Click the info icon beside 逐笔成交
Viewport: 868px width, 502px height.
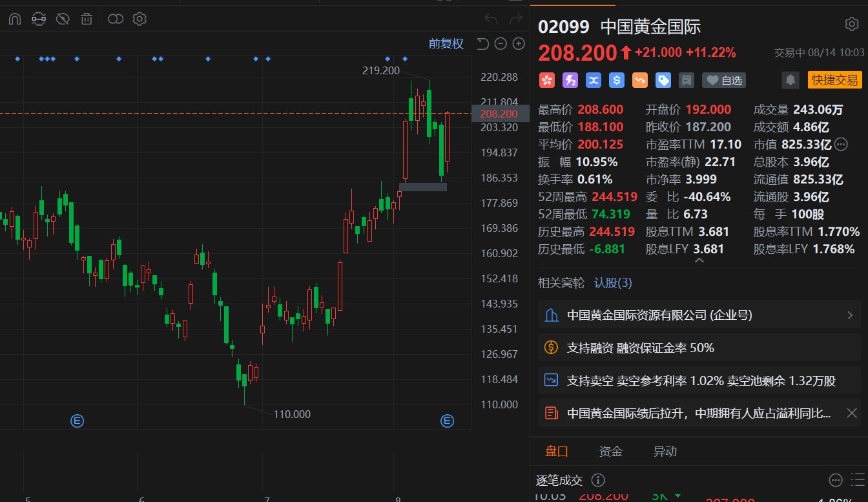598,480
